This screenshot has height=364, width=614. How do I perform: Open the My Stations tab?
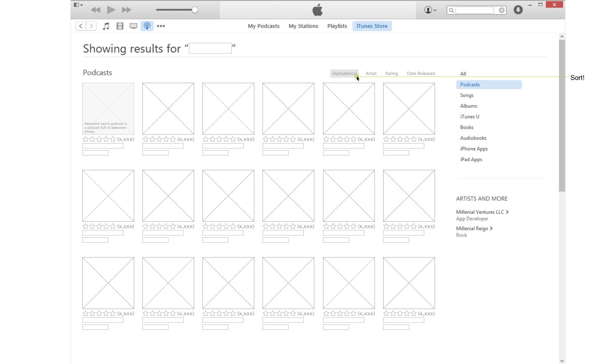pos(303,26)
